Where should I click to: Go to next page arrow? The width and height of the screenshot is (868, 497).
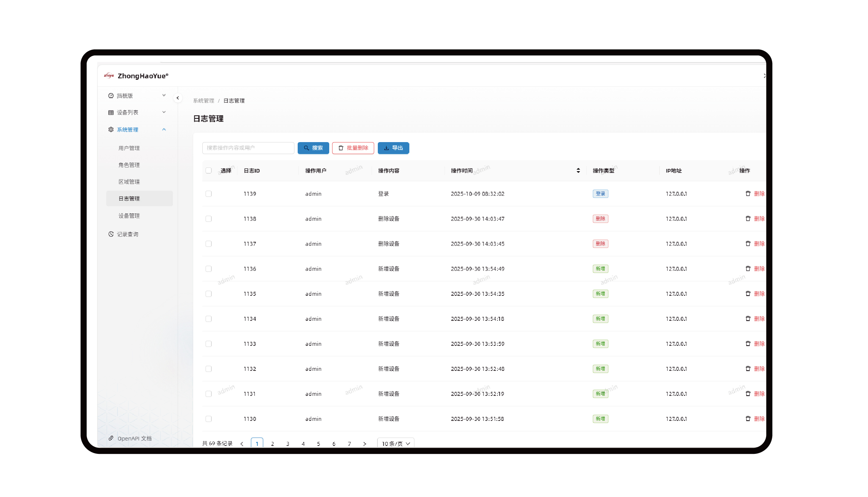point(365,444)
